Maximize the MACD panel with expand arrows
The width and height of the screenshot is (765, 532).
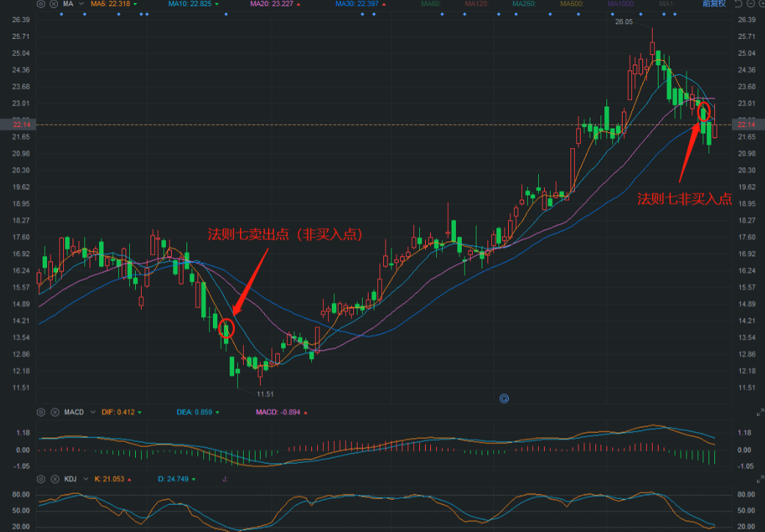(760, 412)
